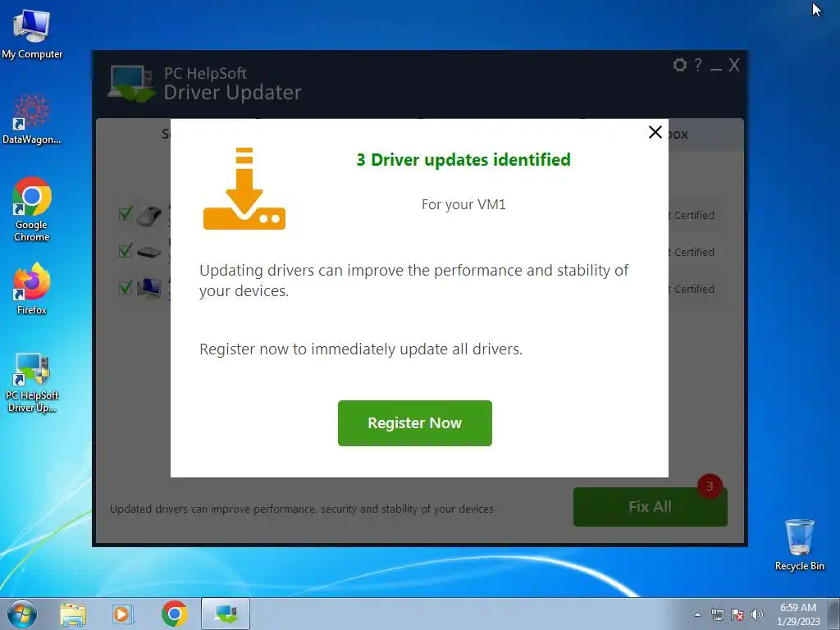Click 'Updating drivers can improve the performance' paragraph

[413, 281]
